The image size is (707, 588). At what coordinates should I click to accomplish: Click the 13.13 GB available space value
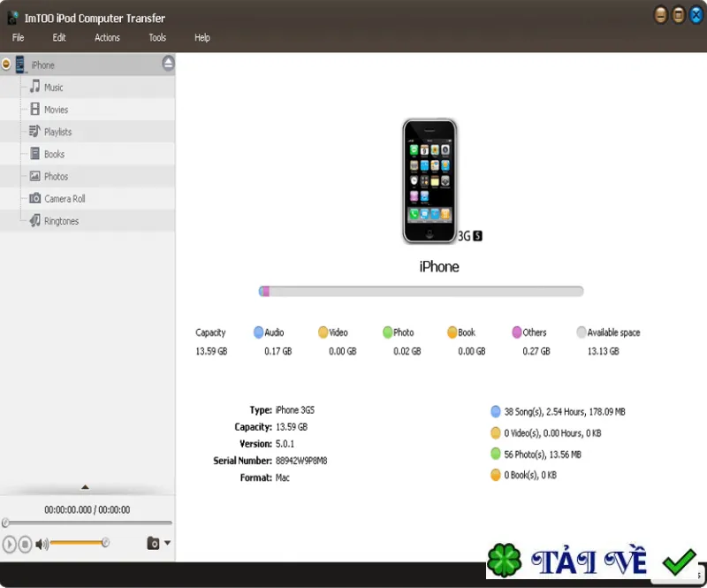coord(604,352)
